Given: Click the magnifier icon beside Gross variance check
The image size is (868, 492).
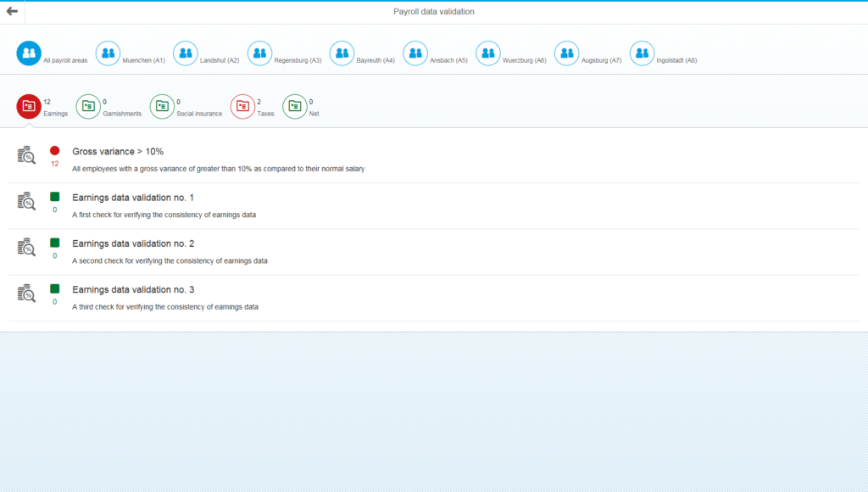Looking at the screenshot, I should tap(26, 154).
